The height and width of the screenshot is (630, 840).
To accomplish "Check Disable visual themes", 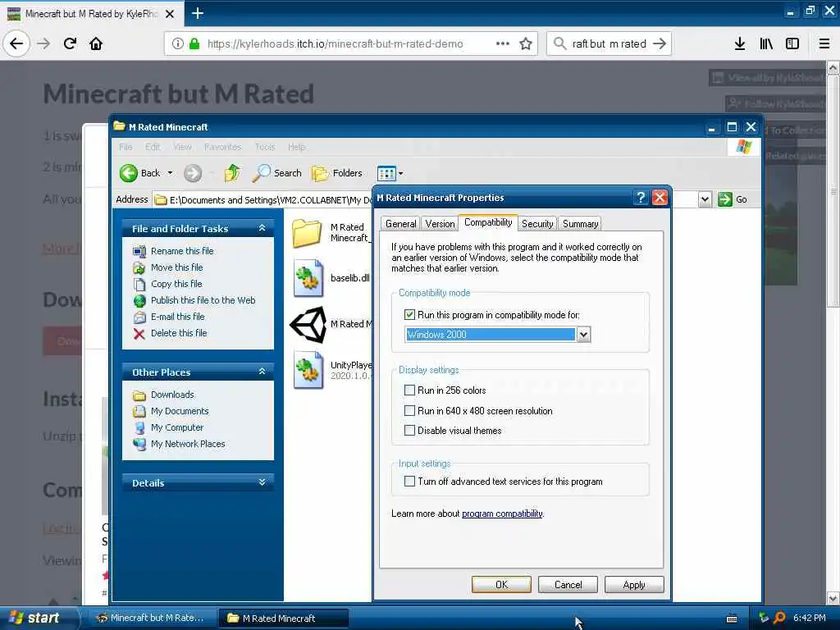I will (x=410, y=430).
